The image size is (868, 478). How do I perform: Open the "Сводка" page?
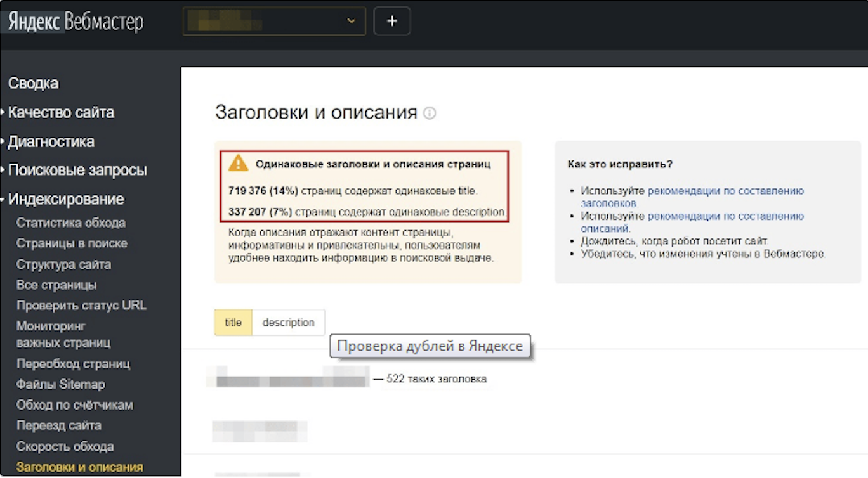[32, 83]
